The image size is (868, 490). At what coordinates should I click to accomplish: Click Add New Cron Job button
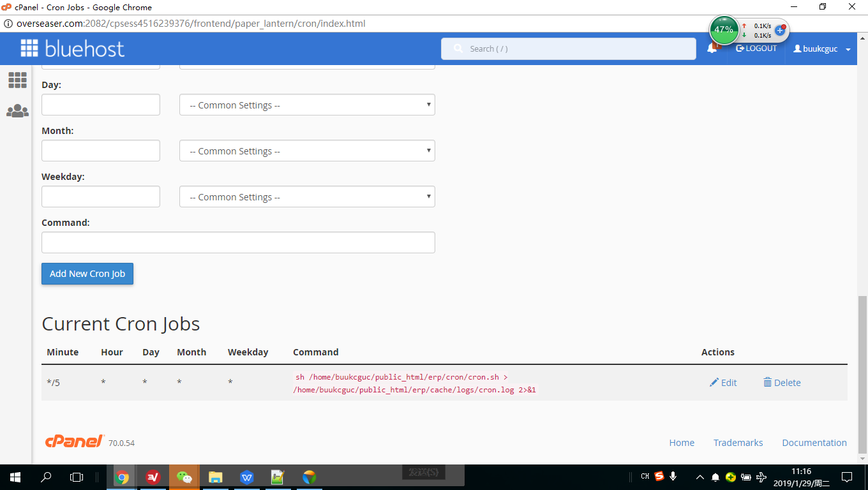coord(87,273)
